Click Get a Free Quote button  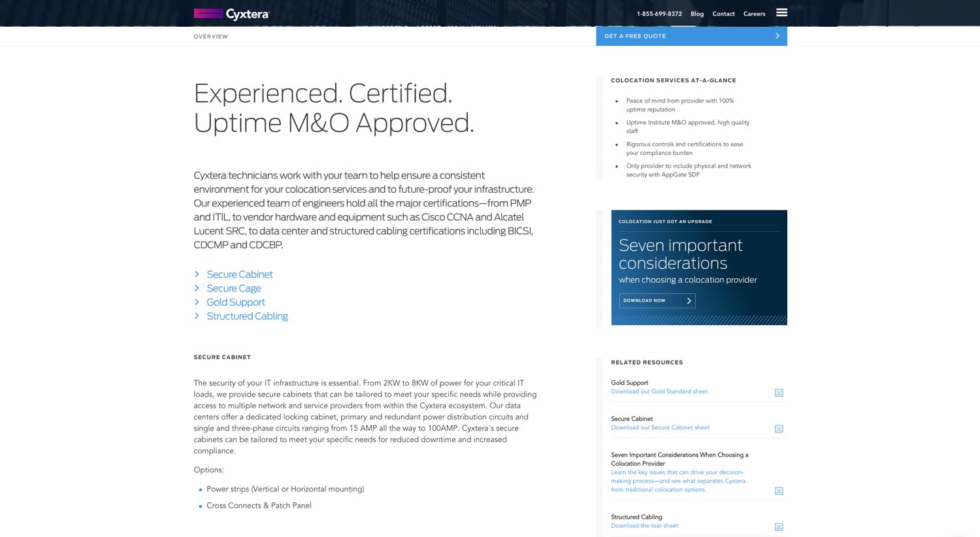coord(691,36)
